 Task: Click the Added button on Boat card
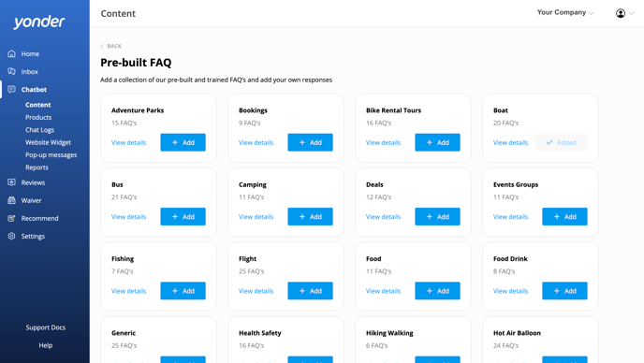(561, 142)
